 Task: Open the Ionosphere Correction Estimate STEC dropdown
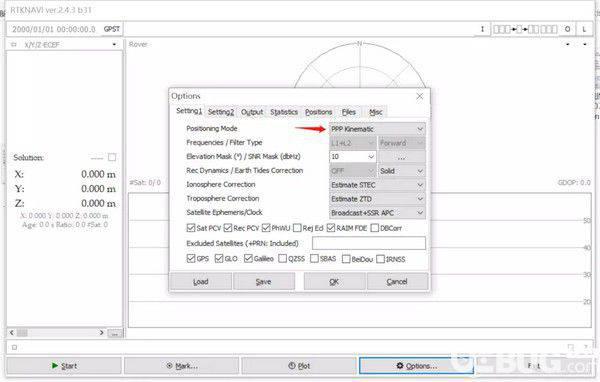[377, 185]
